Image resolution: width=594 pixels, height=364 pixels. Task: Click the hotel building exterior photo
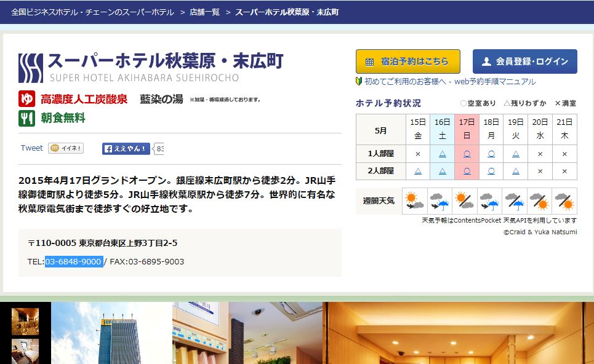112,333
